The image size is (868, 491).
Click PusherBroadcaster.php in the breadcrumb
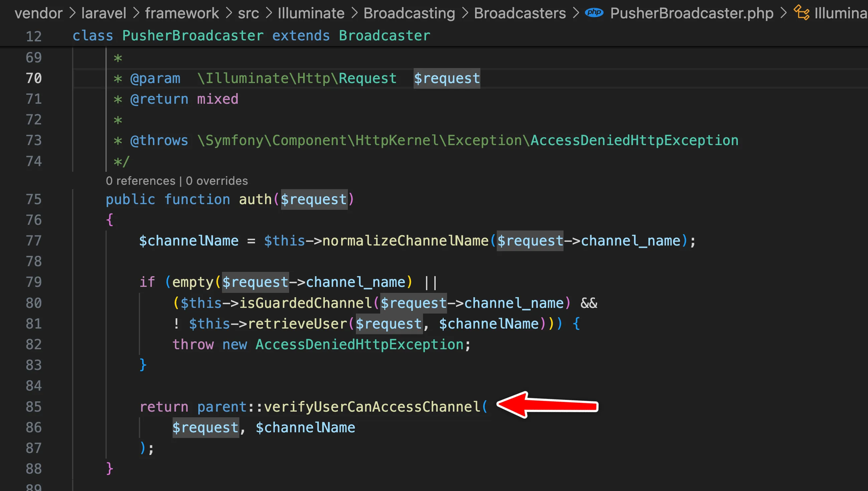[x=691, y=13]
